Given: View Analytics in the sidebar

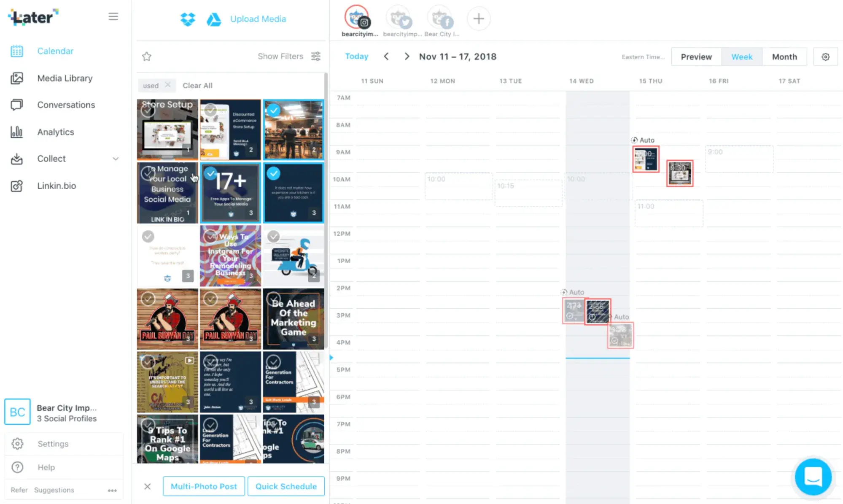Looking at the screenshot, I should (55, 132).
